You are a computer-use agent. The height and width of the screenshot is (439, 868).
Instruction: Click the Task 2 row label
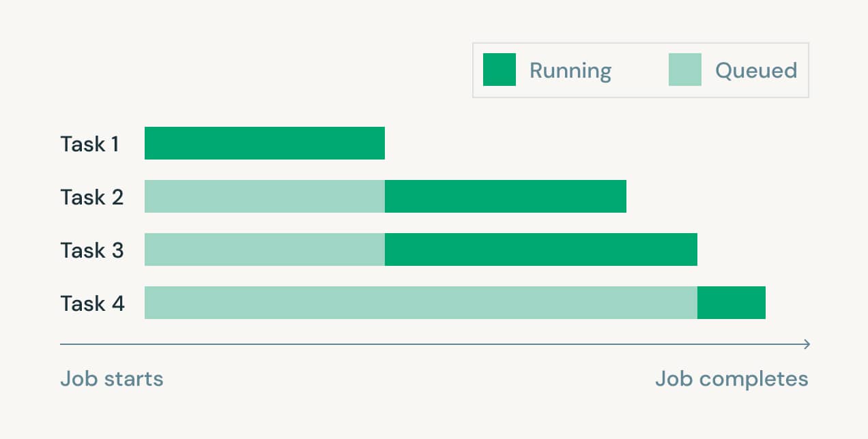(x=92, y=197)
